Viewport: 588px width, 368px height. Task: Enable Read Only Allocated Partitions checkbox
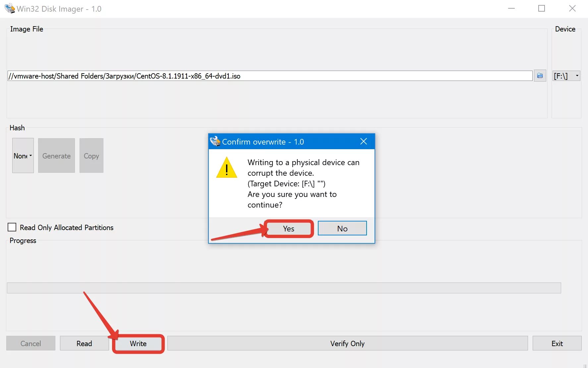(x=12, y=227)
